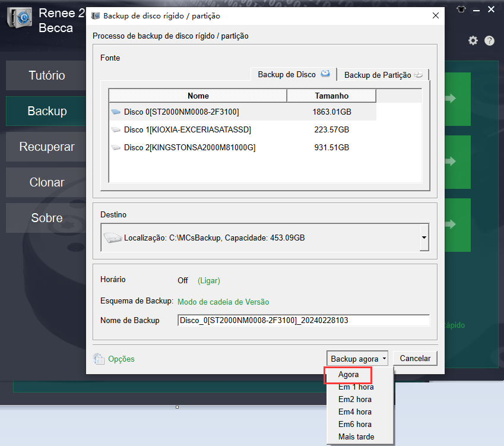This screenshot has width=504, height=446.
Task: Click the 1863.01GB size cell
Action: tap(332, 112)
